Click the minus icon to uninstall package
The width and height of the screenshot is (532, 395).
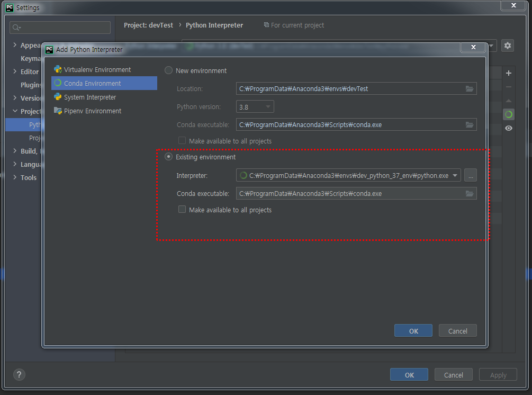(509, 87)
